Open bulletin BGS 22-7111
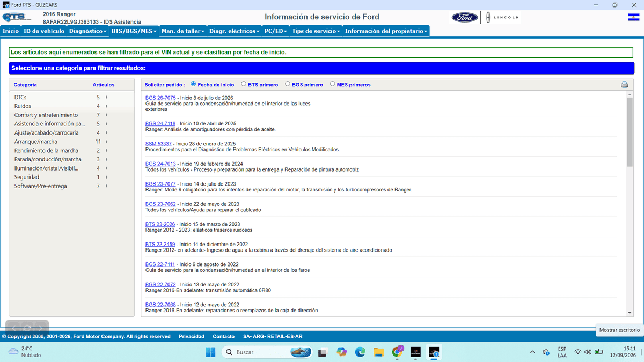The height and width of the screenshot is (362, 644). pyautogui.click(x=160, y=264)
